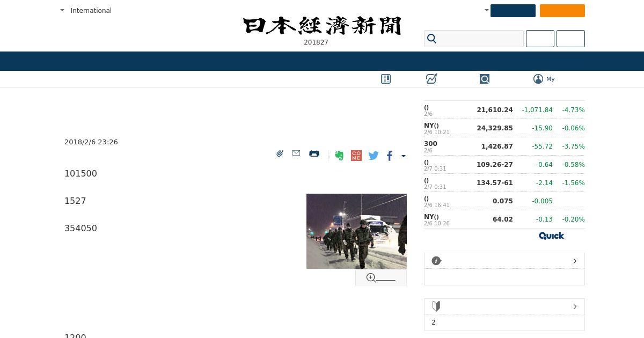Open exchange rate row 134.57-61

(x=504, y=183)
